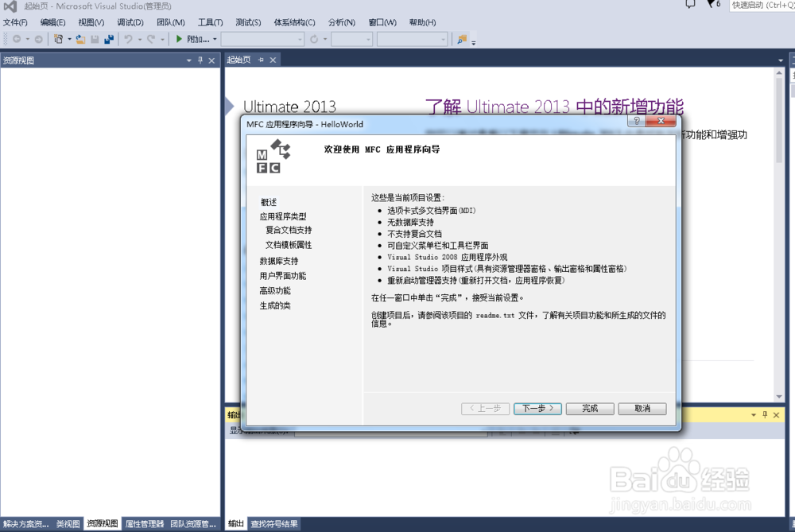Open the 编辑(E) menu
Image resolution: width=795 pixels, height=532 pixels.
coord(52,22)
